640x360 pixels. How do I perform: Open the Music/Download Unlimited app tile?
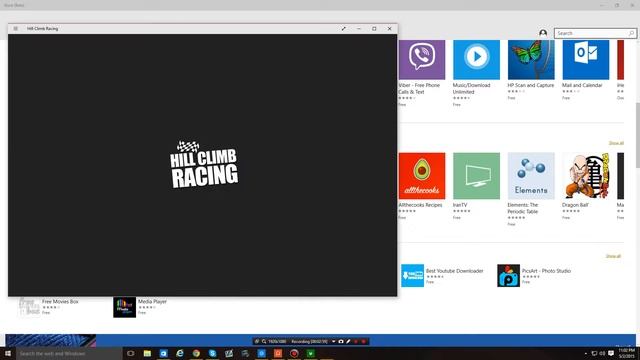click(x=476, y=60)
